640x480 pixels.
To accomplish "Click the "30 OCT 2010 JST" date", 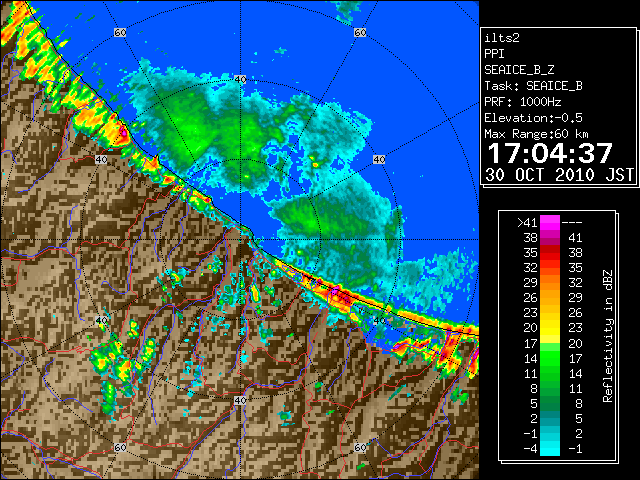I will (x=559, y=175).
